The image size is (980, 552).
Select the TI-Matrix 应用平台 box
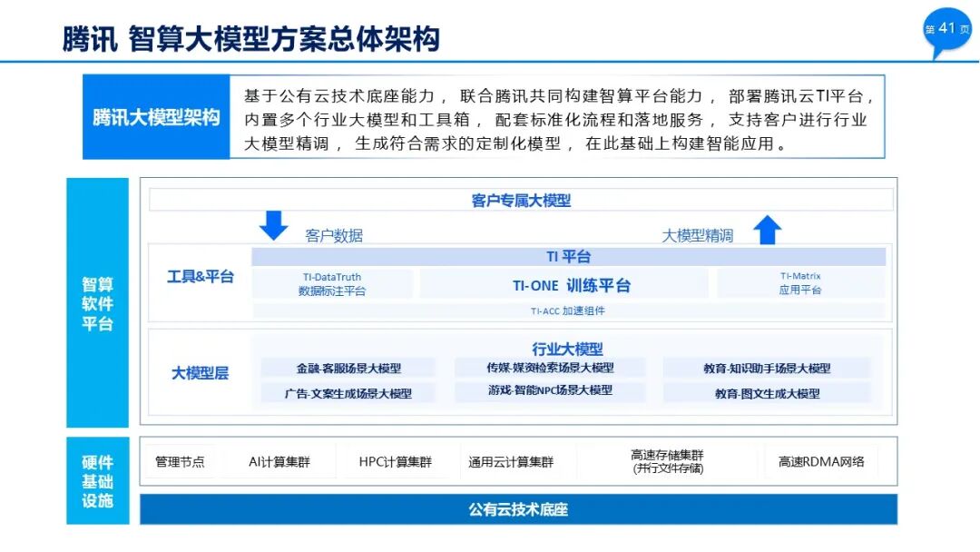pyautogui.click(x=800, y=282)
